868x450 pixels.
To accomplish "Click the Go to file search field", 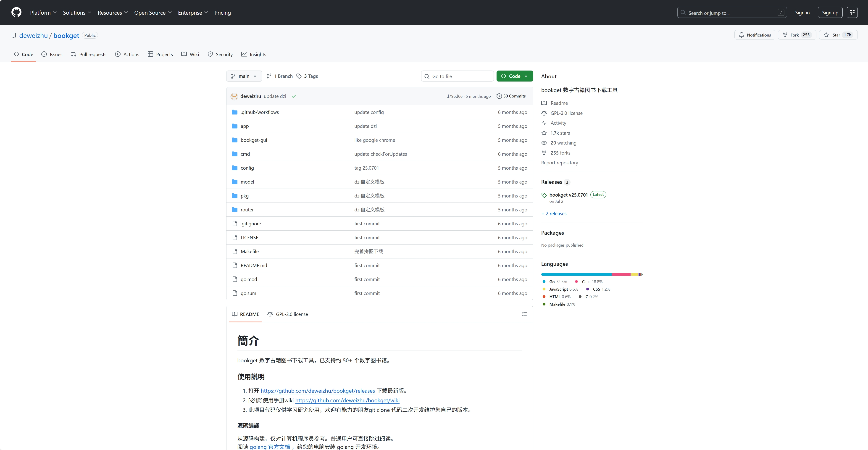I will tap(457, 76).
